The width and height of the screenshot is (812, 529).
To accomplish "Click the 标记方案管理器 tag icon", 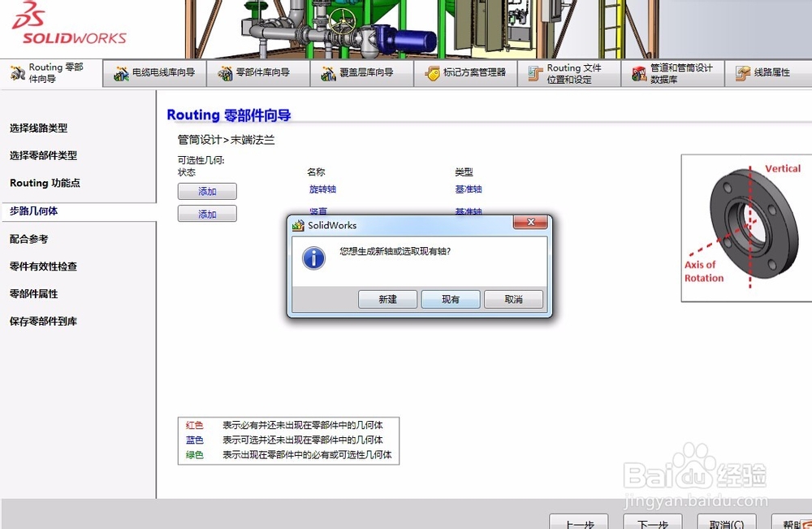I will point(432,74).
